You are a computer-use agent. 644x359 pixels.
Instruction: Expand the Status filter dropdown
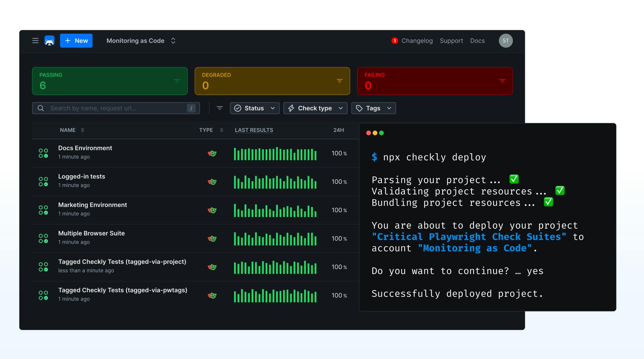[x=254, y=108]
